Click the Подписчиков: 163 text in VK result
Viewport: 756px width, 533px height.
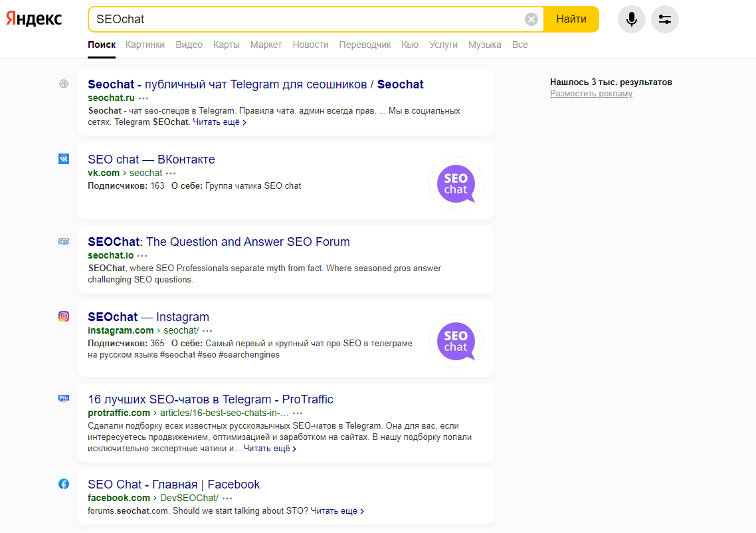click(126, 186)
